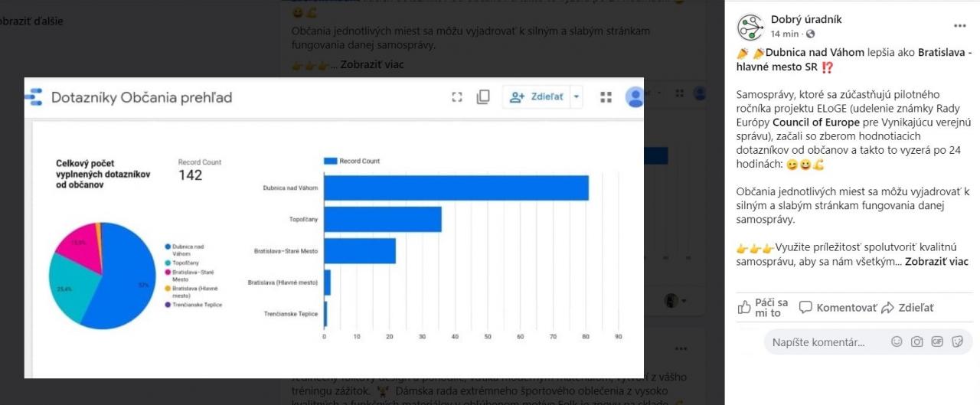
Task: Click the Dobrý úradník page avatar
Action: [750, 28]
